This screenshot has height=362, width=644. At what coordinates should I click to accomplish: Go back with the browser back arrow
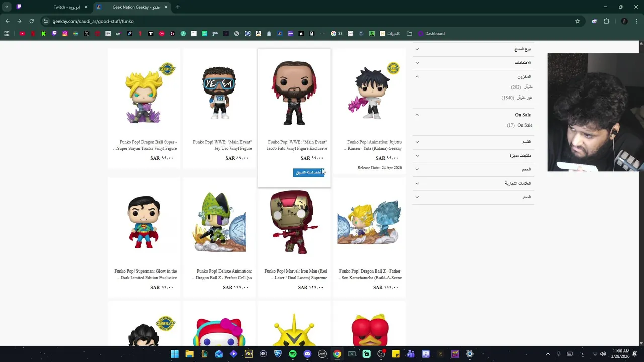[x=7, y=21]
